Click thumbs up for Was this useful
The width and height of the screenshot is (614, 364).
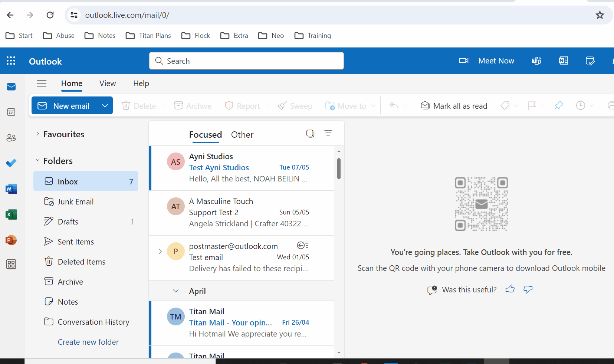[510, 289]
